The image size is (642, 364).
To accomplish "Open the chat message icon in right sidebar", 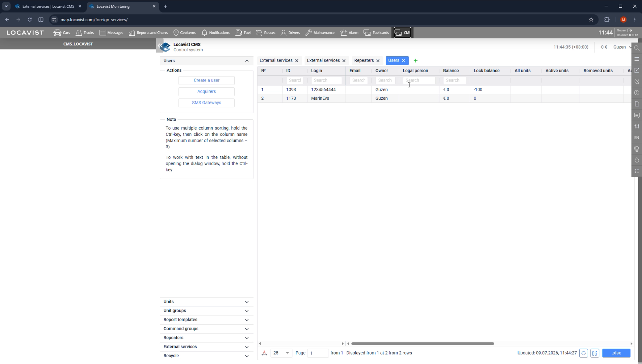I will click(x=637, y=115).
